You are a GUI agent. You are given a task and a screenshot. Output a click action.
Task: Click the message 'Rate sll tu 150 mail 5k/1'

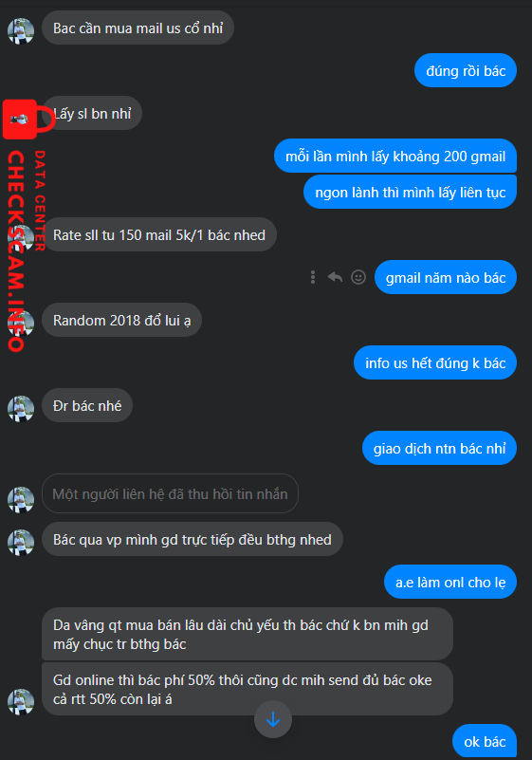pos(159,234)
